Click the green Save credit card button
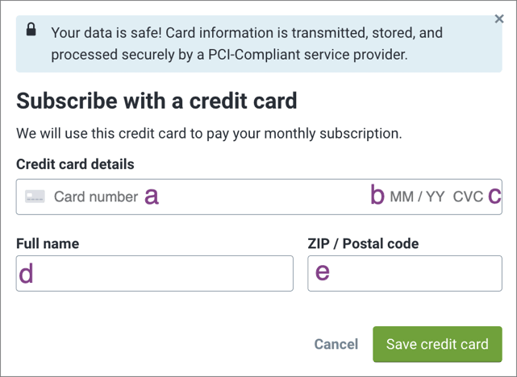517x377 pixels. pos(437,344)
